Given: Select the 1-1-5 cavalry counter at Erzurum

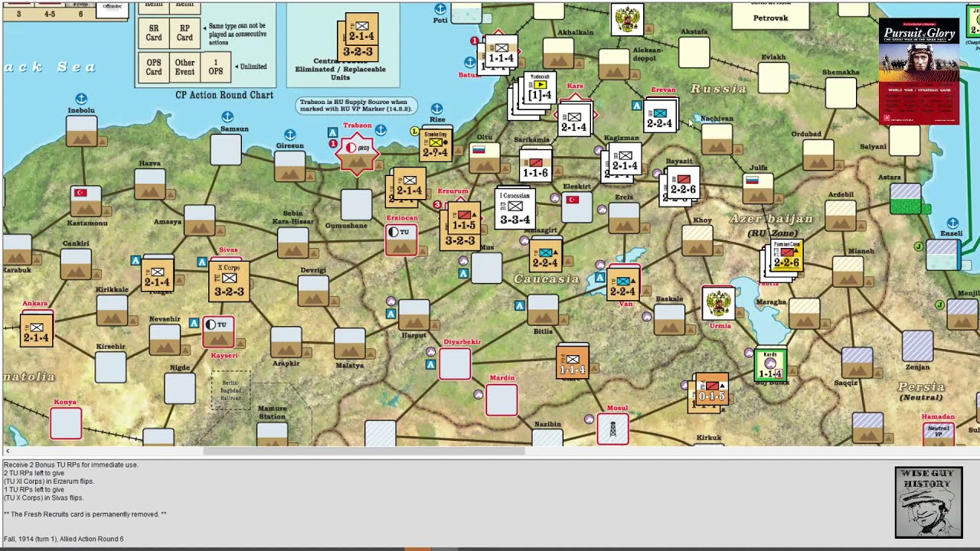Looking at the screenshot, I should point(464,217).
